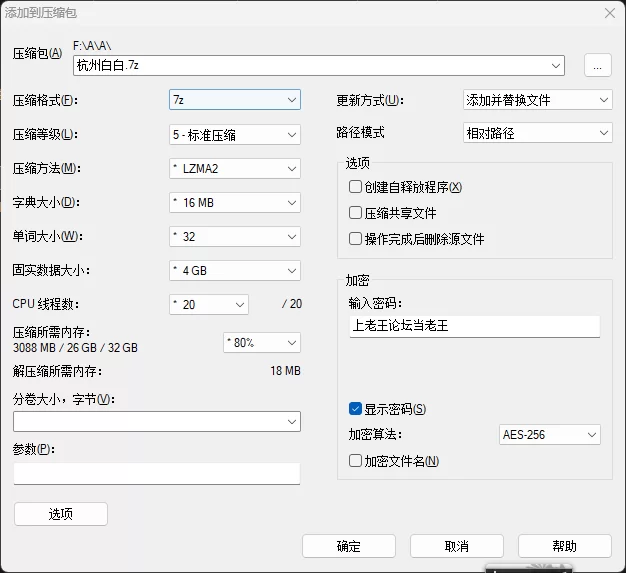Open the 压缩格式 7z dropdown
The width and height of the screenshot is (626, 573).
point(235,99)
